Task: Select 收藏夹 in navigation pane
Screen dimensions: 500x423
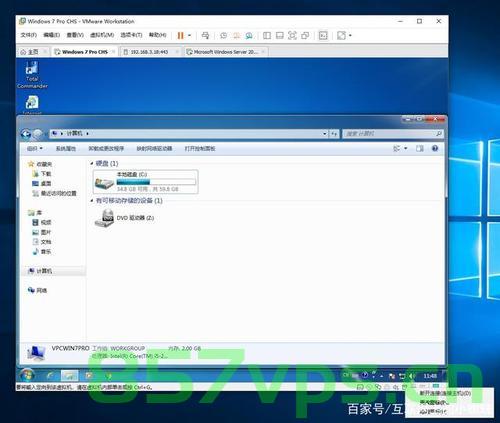Action: 40,164
